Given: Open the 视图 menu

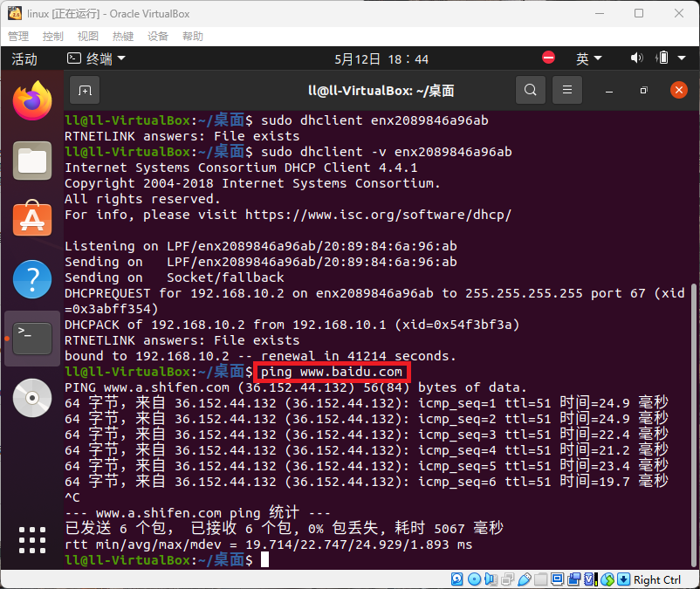Looking at the screenshot, I should (88, 36).
